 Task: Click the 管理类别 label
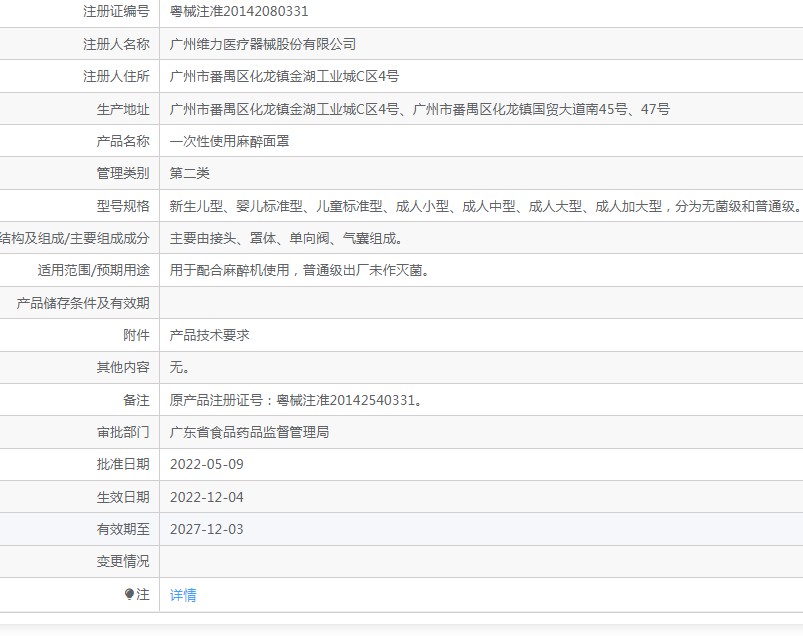123,173
